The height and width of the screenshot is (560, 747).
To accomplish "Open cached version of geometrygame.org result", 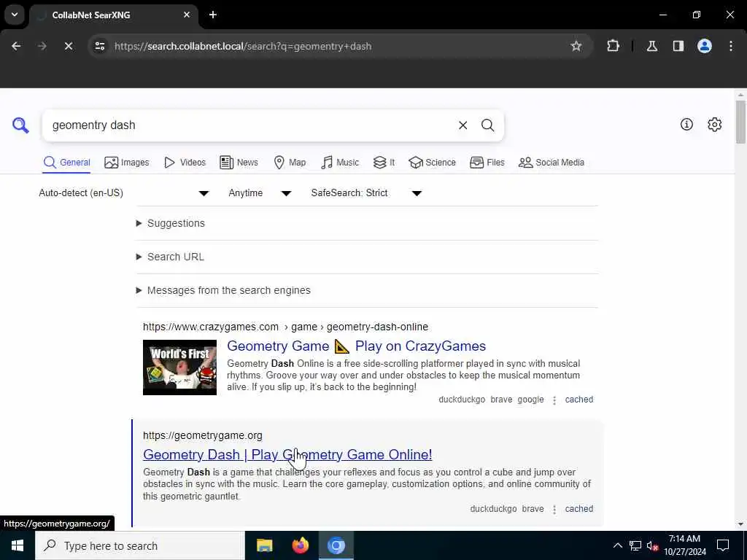I will (x=578, y=509).
